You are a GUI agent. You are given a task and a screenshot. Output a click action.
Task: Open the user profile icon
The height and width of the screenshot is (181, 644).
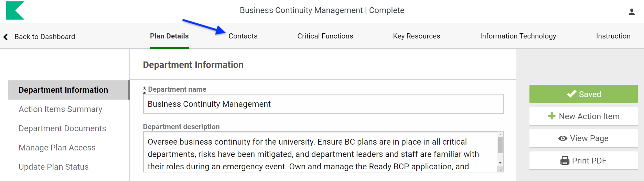click(x=632, y=12)
